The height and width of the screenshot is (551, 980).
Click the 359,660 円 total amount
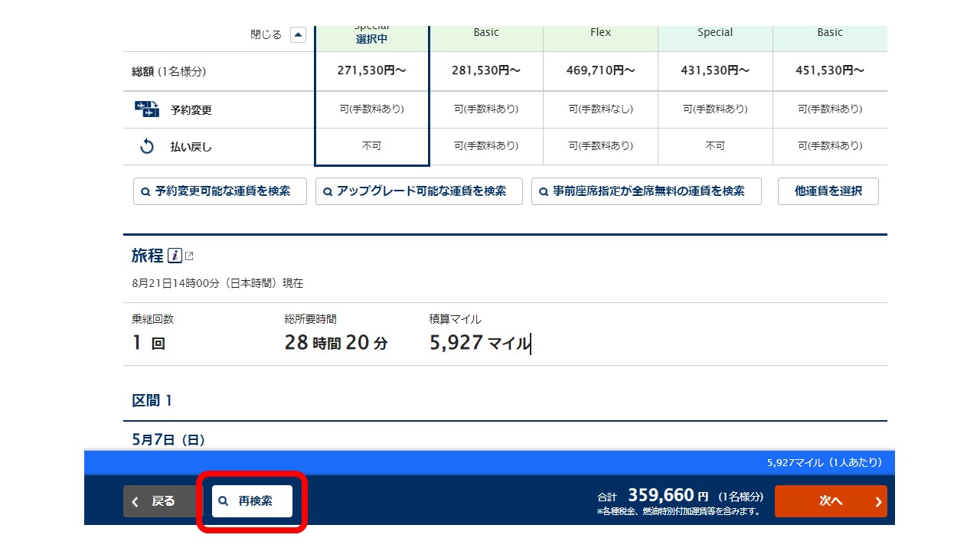(668, 496)
